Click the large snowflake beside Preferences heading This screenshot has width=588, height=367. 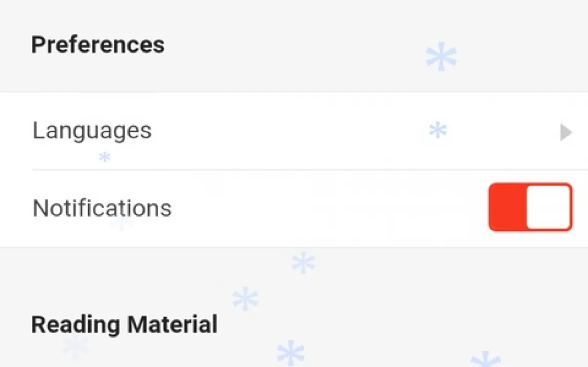[x=441, y=57]
